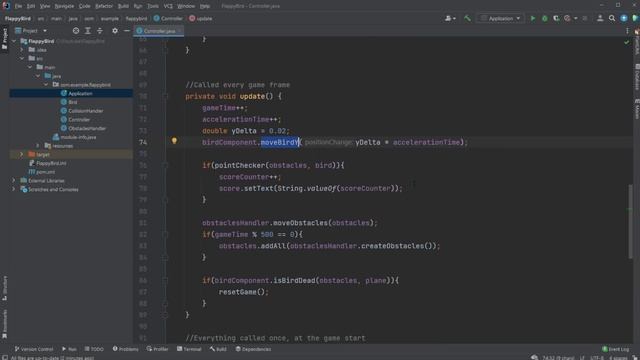Collapse the main folder node
Screen dimensions: 640x360
(x=30, y=67)
